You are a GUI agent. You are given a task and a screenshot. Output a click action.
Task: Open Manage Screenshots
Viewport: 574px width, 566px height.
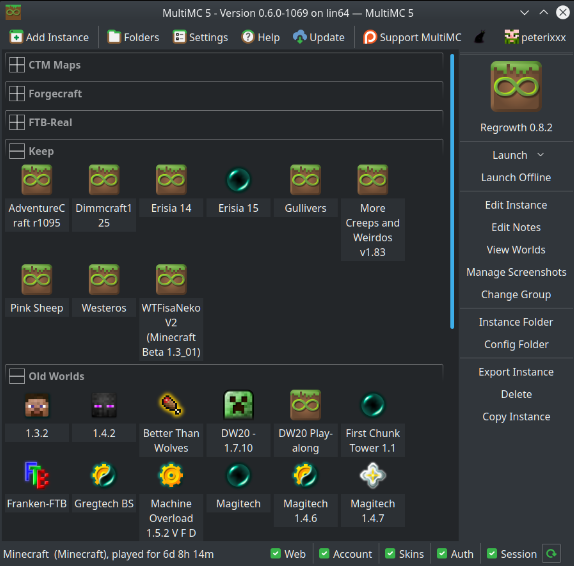coord(516,272)
